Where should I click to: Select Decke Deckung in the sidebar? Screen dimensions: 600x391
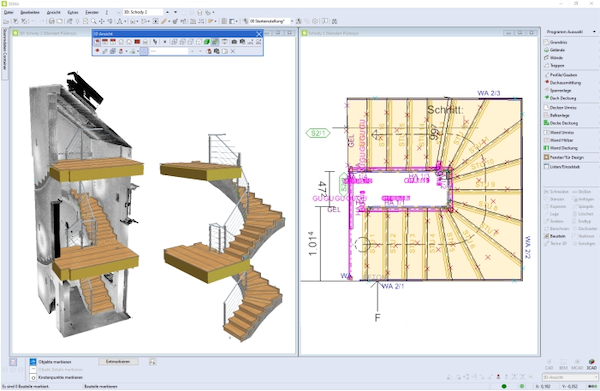pyautogui.click(x=563, y=123)
